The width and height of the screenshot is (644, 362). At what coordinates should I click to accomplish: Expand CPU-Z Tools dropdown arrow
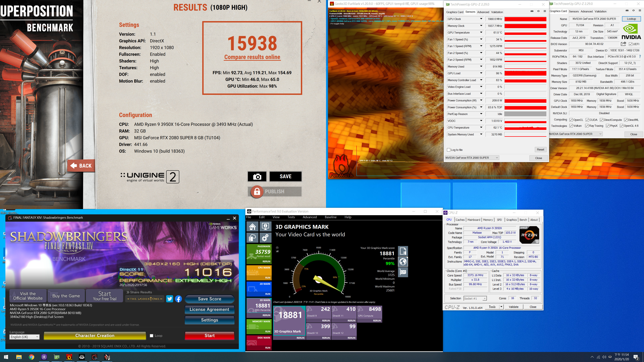(501, 307)
